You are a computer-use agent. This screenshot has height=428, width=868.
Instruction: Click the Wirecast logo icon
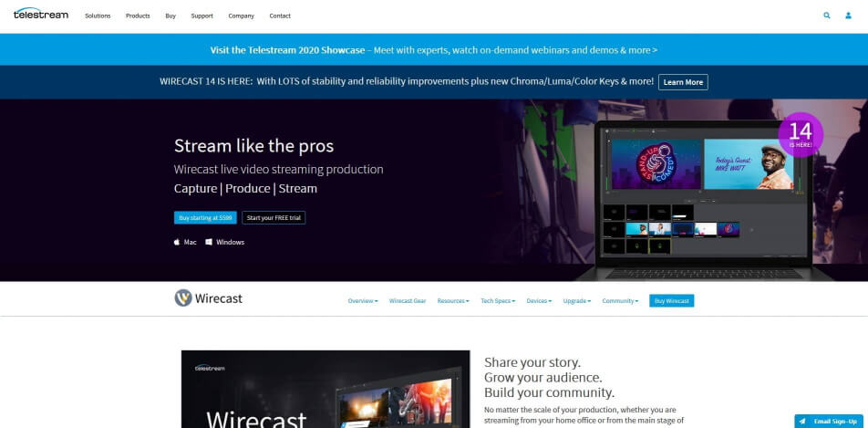pos(183,298)
